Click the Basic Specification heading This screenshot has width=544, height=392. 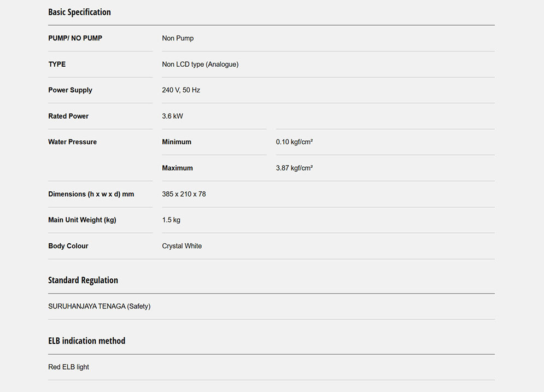79,12
